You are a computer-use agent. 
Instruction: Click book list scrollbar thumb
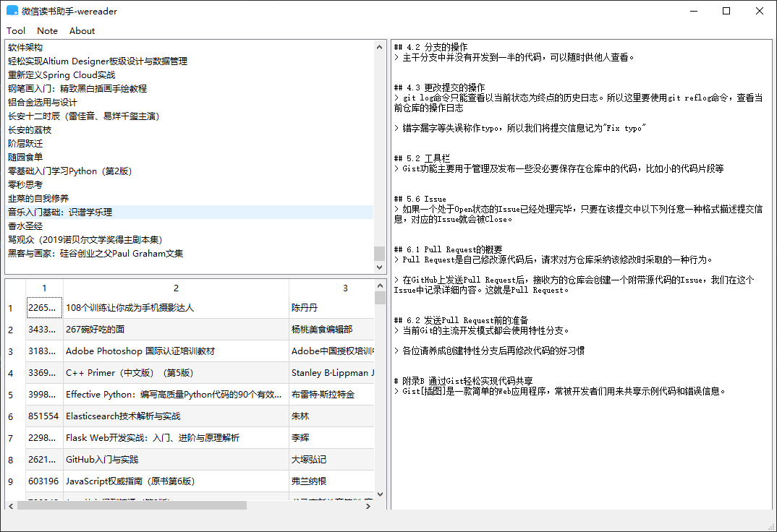[379, 253]
